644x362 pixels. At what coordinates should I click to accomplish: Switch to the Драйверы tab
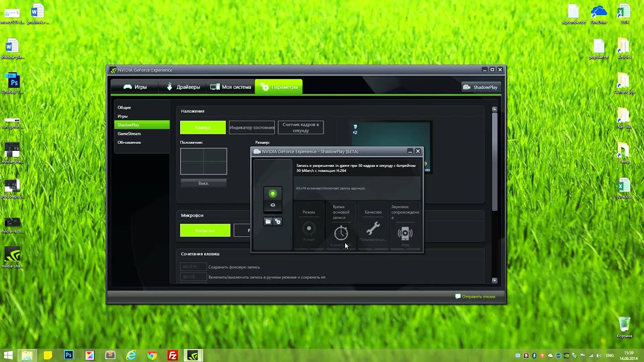click(183, 87)
